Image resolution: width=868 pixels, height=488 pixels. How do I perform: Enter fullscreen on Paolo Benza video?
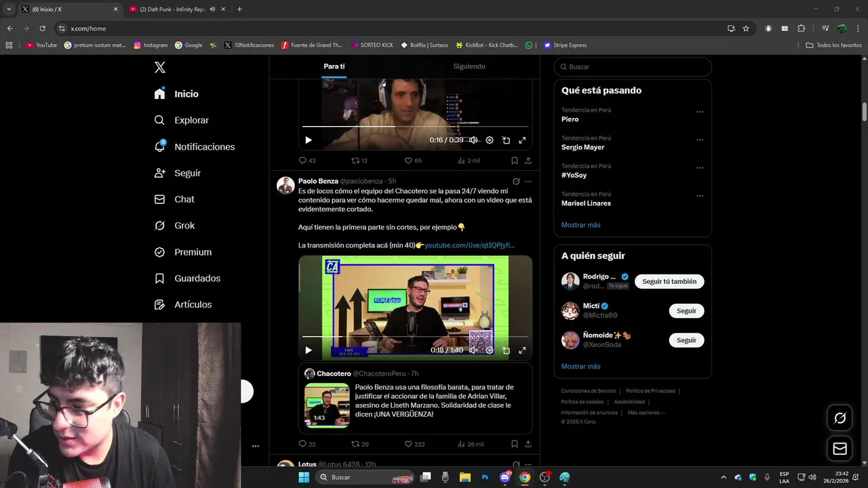(522, 350)
